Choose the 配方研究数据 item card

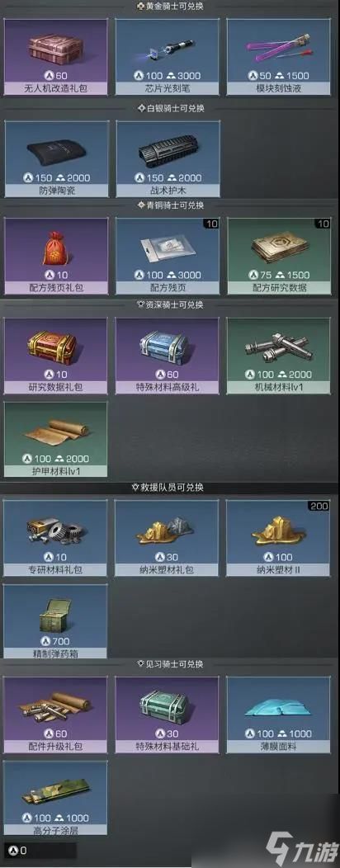(279, 256)
